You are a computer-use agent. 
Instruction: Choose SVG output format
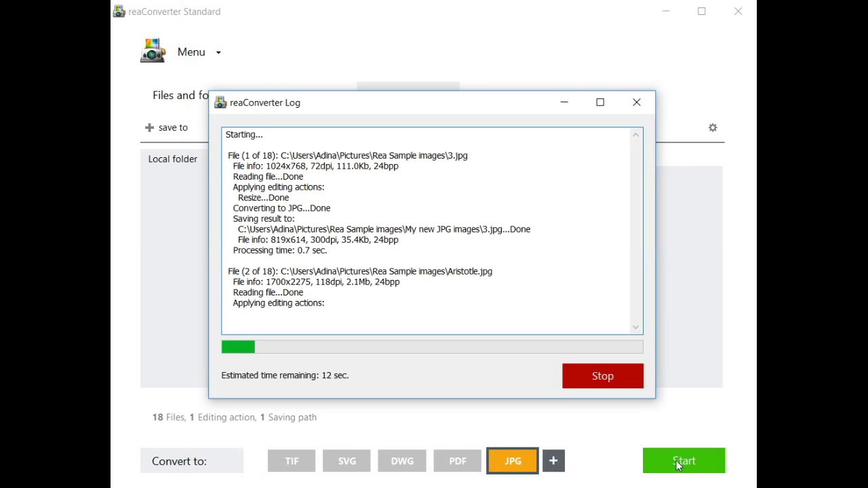(x=347, y=461)
